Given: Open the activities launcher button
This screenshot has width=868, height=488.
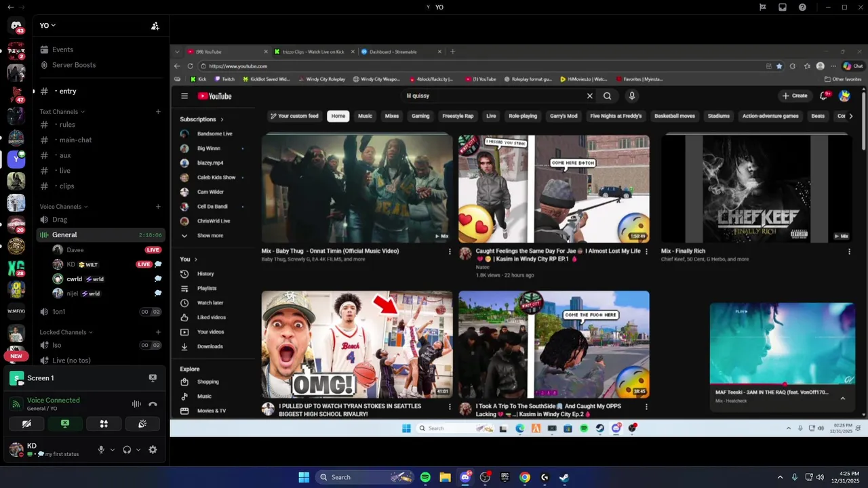Looking at the screenshot, I should [x=104, y=424].
